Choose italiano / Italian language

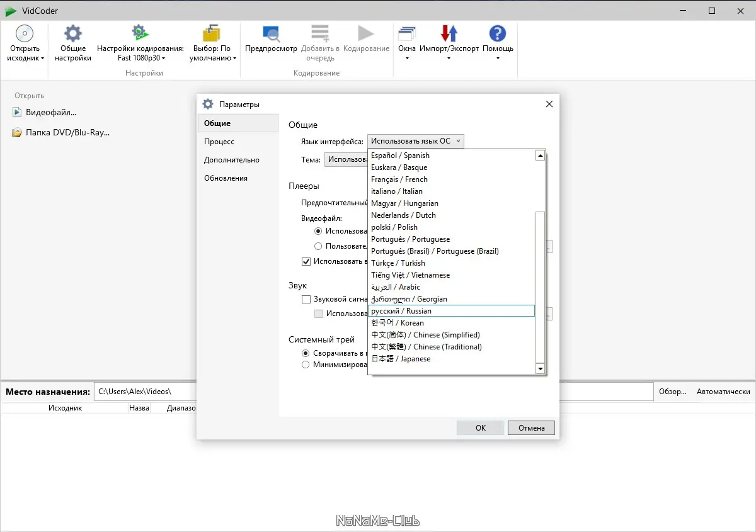pos(451,191)
